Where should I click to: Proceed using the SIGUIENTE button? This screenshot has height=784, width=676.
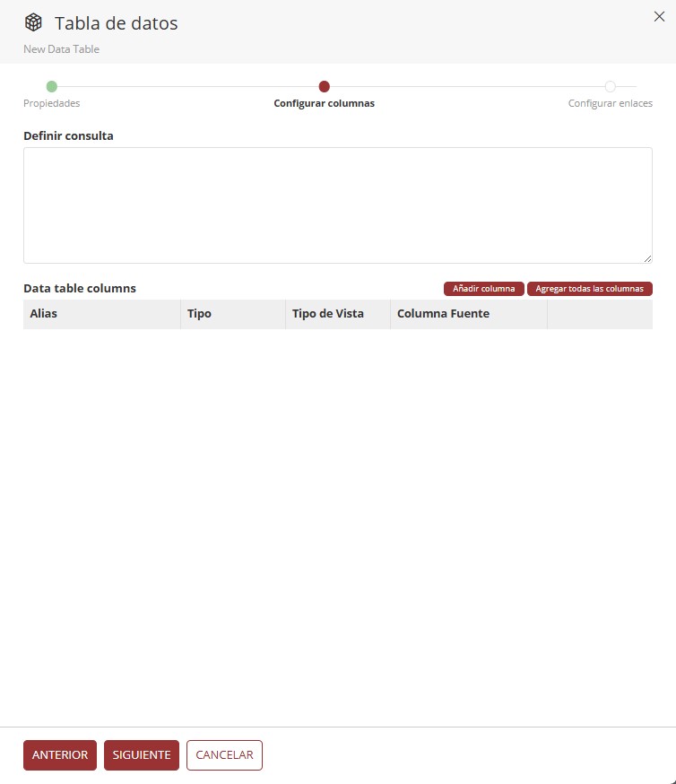(142, 755)
